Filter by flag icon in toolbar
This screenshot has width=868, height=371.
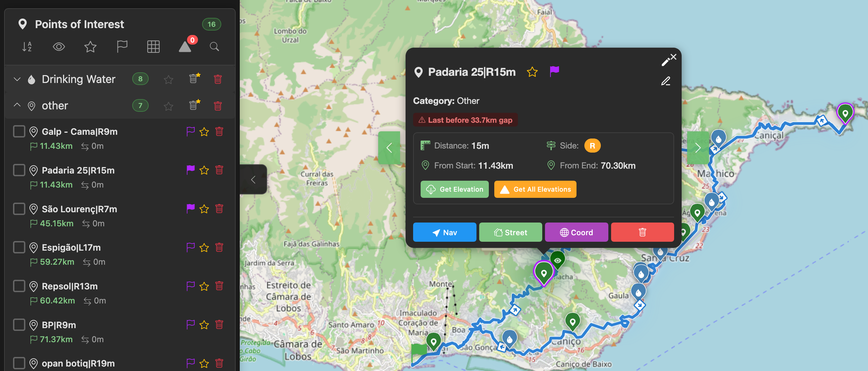pos(122,47)
